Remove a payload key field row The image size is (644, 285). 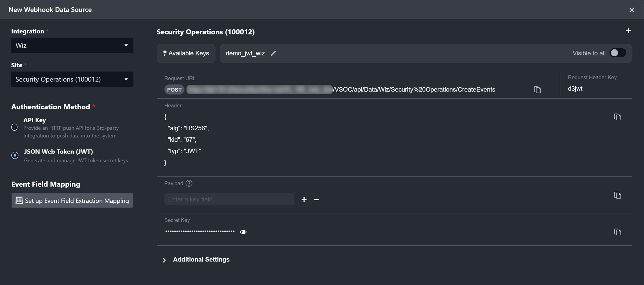(x=316, y=199)
